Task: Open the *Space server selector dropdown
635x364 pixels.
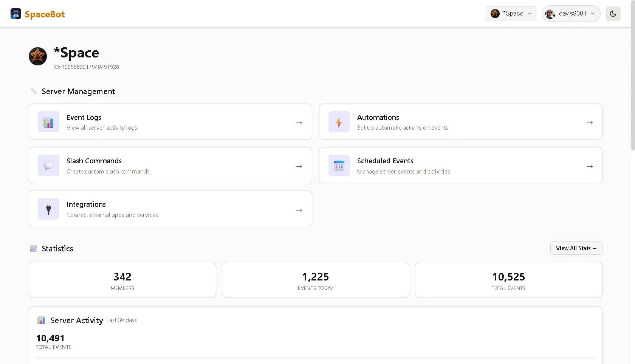Action: [x=511, y=13]
